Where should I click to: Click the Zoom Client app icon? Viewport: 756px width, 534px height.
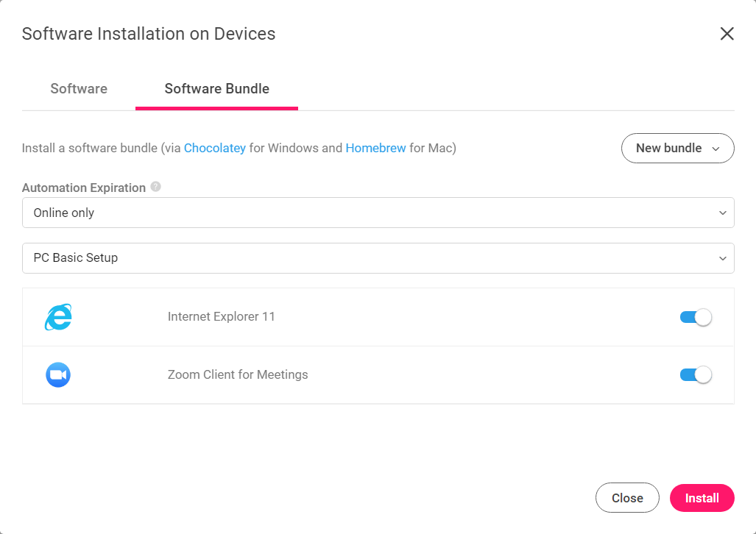click(x=58, y=374)
